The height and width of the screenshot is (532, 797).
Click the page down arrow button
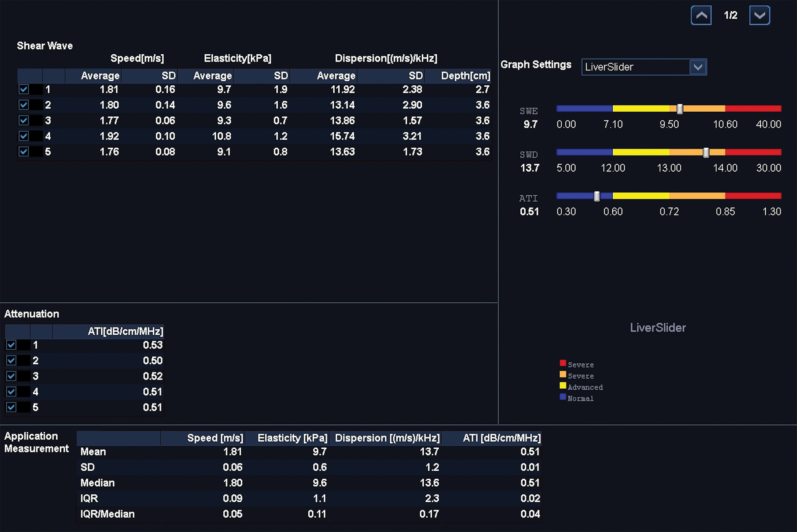tap(759, 15)
